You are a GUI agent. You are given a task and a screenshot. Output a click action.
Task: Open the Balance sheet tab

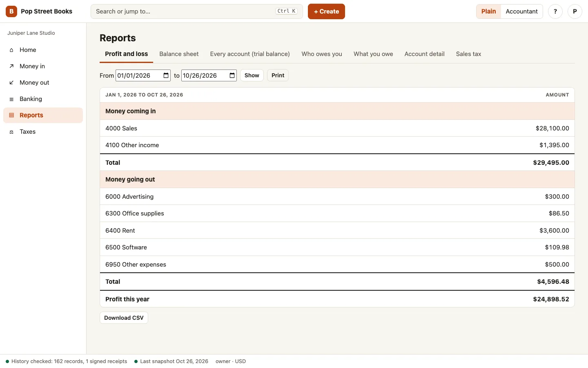point(179,54)
